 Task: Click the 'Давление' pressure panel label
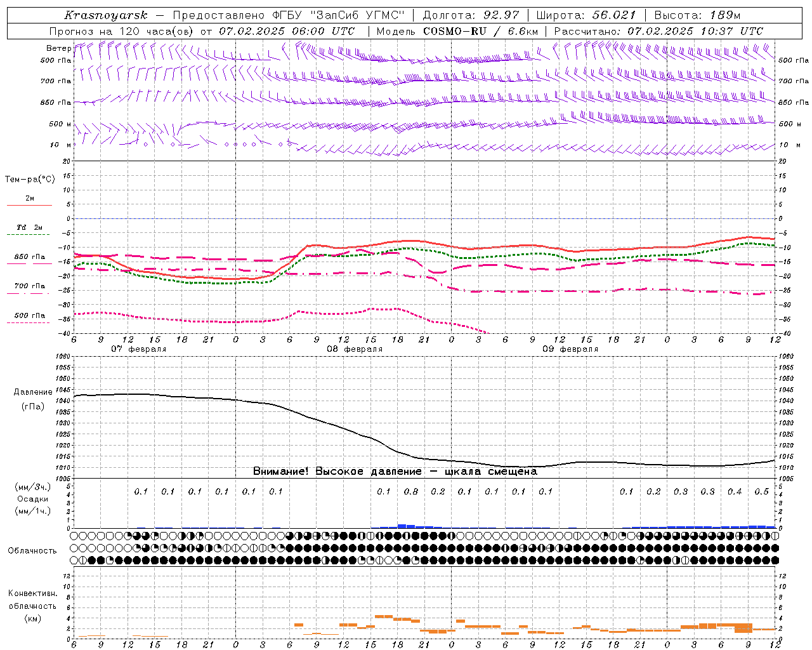(x=33, y=392)
